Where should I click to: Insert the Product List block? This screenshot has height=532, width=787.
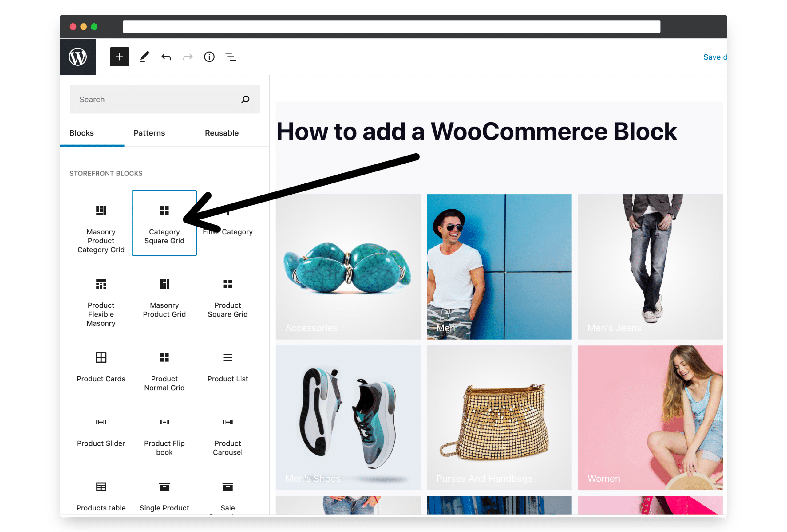(x=227, y=367)
